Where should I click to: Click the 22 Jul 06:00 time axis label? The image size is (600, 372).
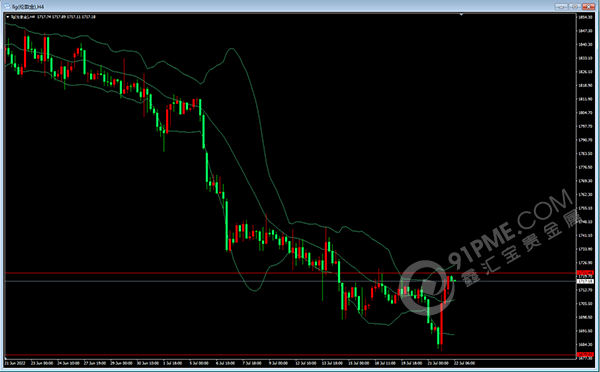(x=464, y=363)
